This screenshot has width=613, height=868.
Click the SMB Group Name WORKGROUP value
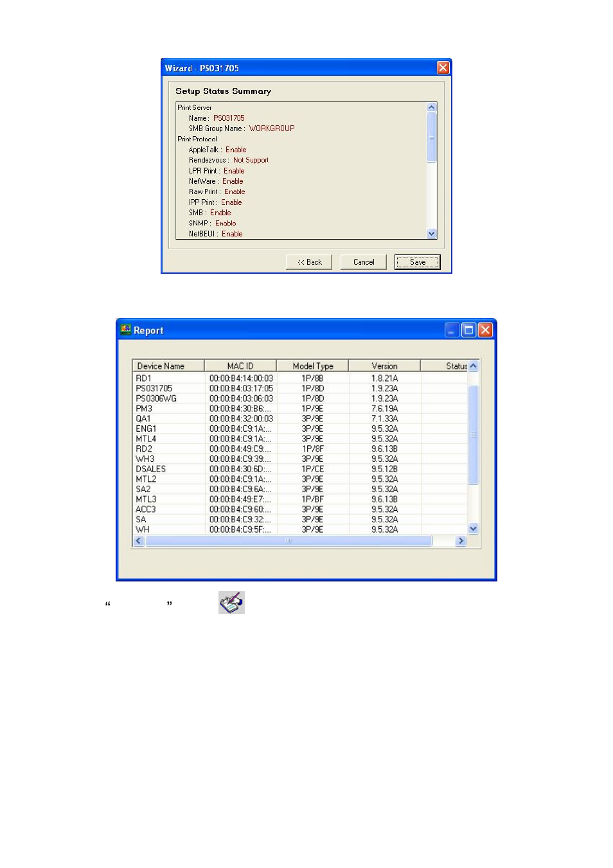(x=272, y=128)
